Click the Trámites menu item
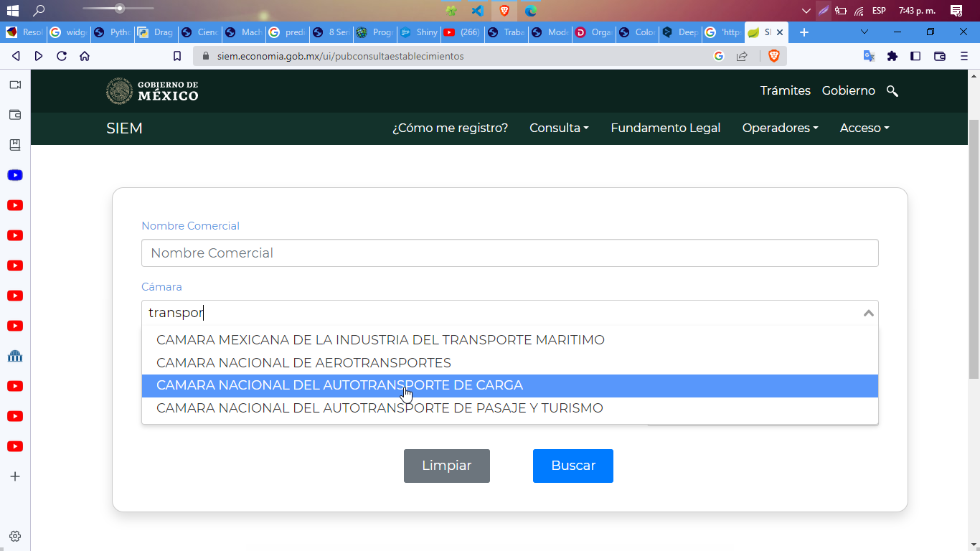 [785, 90]
